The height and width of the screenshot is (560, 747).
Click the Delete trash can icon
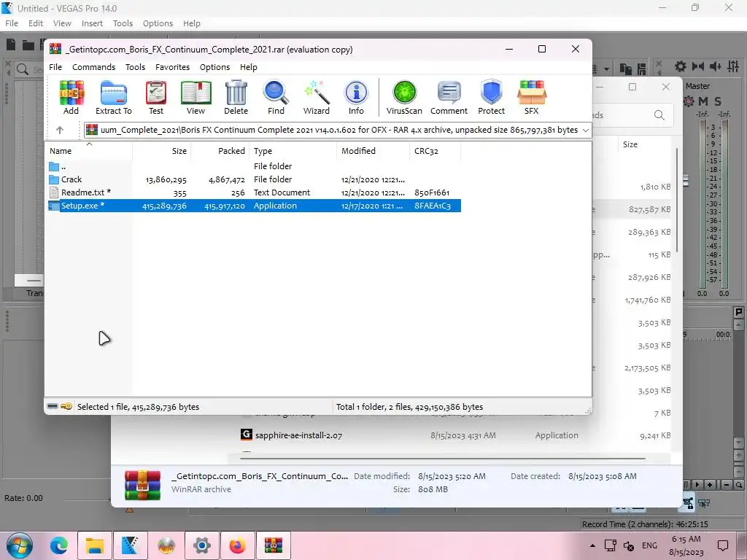pos(236,98)
